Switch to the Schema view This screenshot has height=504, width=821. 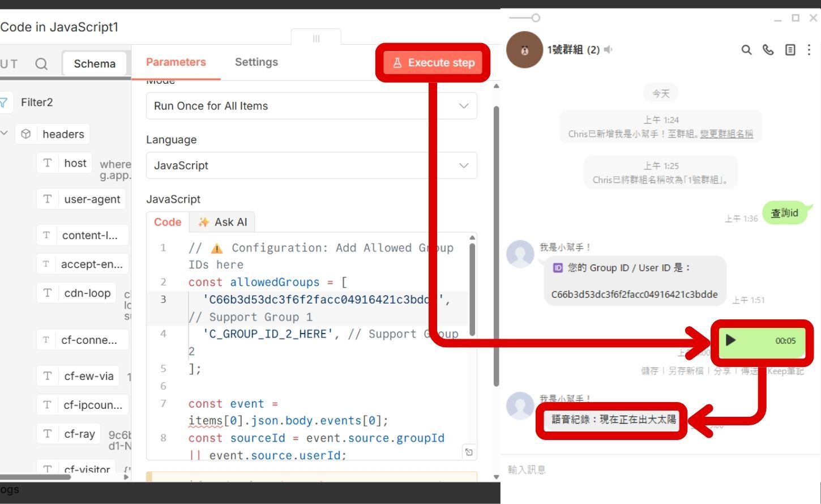95,64
